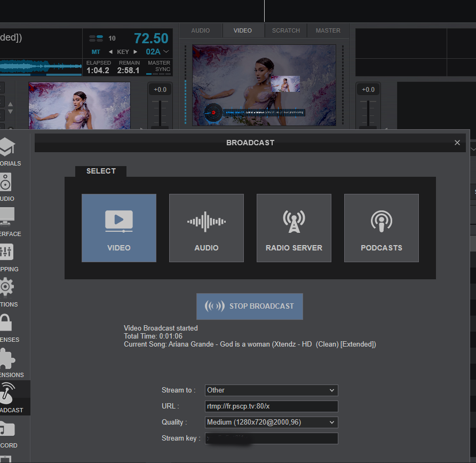Open the Extensions puzzle piece icon

(x=7, y=358)
